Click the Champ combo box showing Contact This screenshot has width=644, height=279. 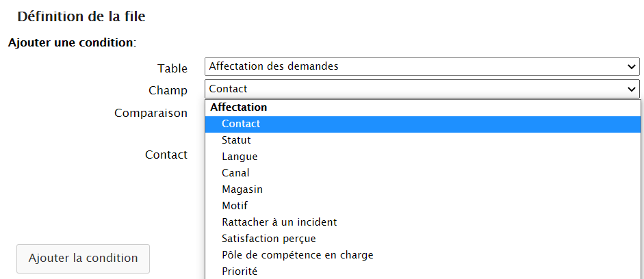pyautogui.click(x=417, y=89)
